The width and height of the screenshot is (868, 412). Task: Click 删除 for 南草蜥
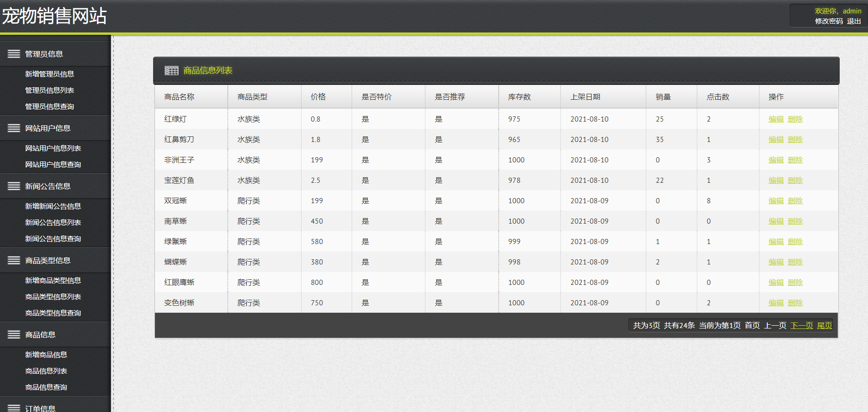795,221
